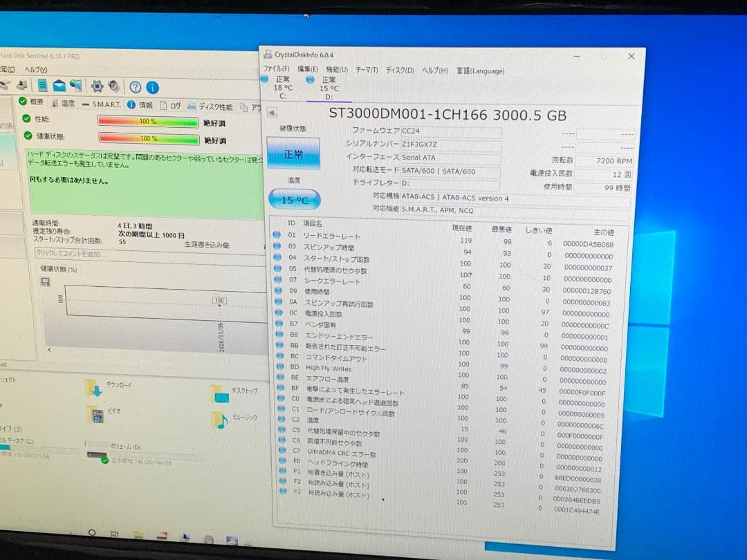Open settings gear icon in Hard Disk Sentinel toolbar
Viewport: 747px width, 560px height.
click(x=98, y=86)
